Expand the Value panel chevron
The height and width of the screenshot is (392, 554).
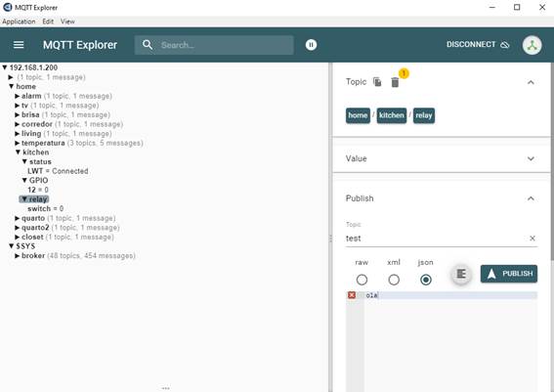click(531, 158)
